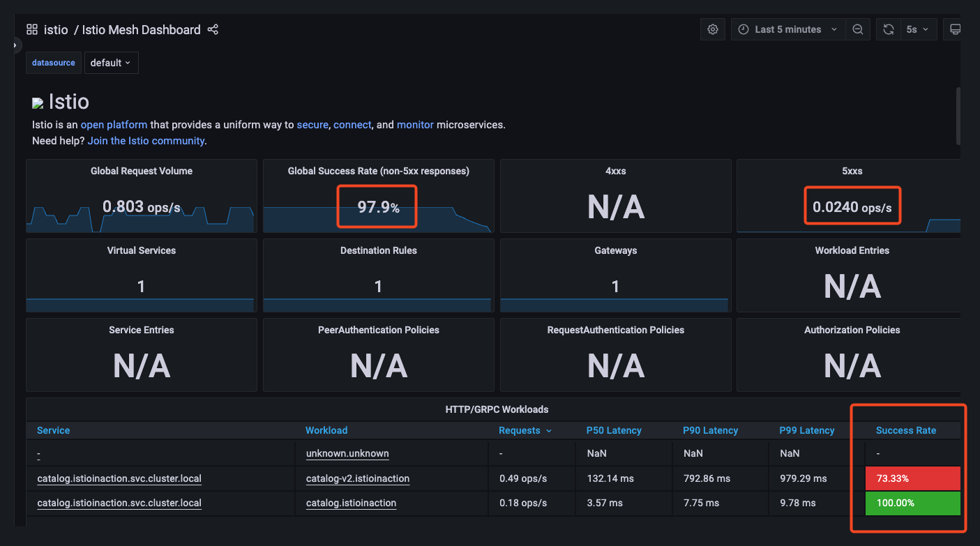Click the 97.9% success rate value
The height and width of the screenshot is (546, 980).
pos(379,207)
